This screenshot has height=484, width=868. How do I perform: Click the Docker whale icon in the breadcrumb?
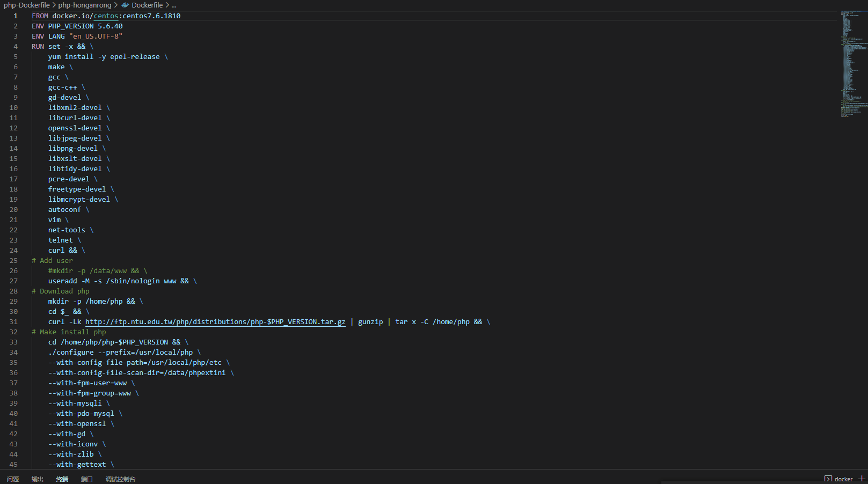(x=124, y=5)
